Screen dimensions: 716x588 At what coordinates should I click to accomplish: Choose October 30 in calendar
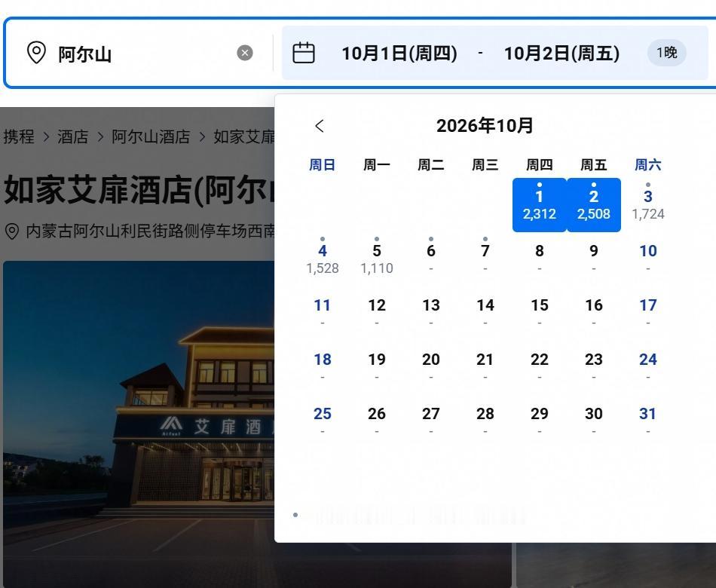[594, 422]
